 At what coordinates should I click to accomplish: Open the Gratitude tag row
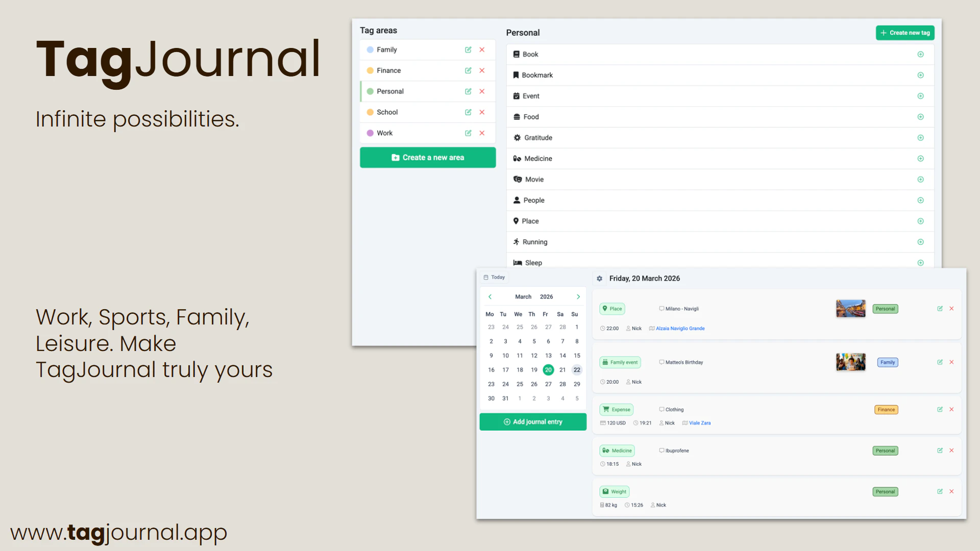point(720,138)
